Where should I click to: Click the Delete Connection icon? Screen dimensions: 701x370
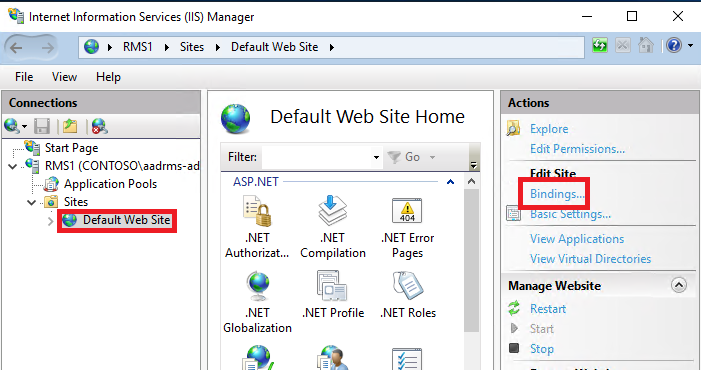100,126
